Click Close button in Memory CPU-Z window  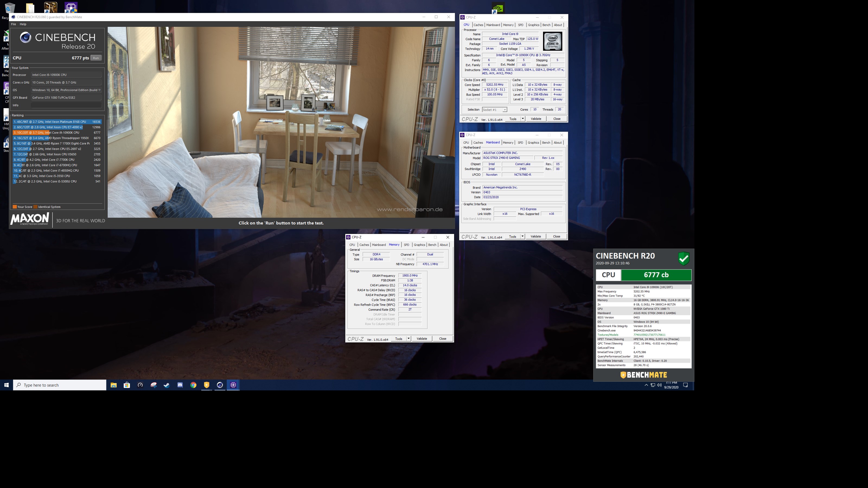click(442, 339)
